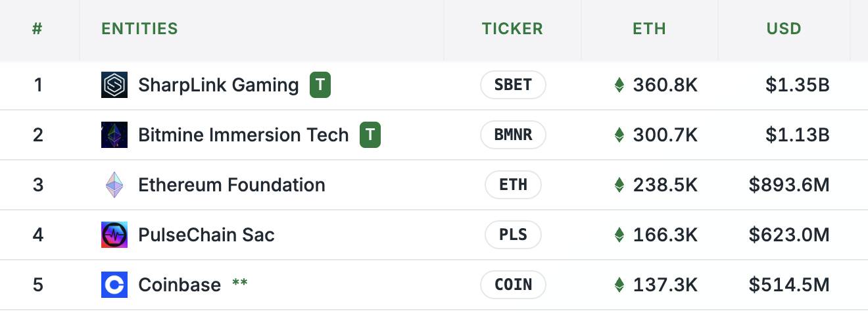The image size is (868, 313).
Task: Click the PulseChain Sac heartbeat logo
Action: (x=114, y=235)
